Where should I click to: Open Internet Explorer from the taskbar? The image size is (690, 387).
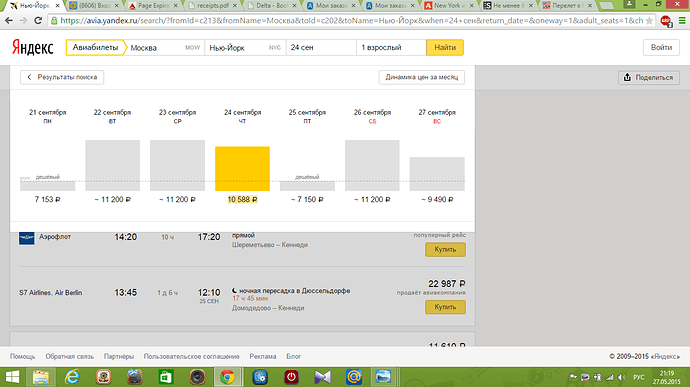coord(72,377)
